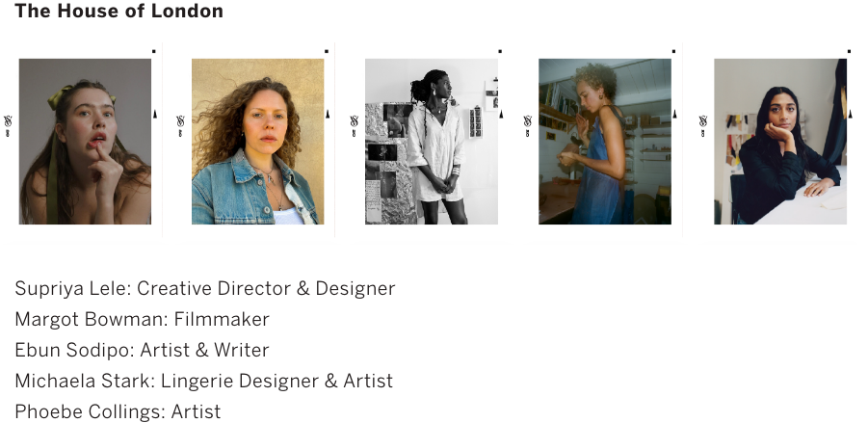The height and width of the screenshot is (423, 868).
Task: Select the black-and-white photo of woman in white shirt
Action: (432, 142)
